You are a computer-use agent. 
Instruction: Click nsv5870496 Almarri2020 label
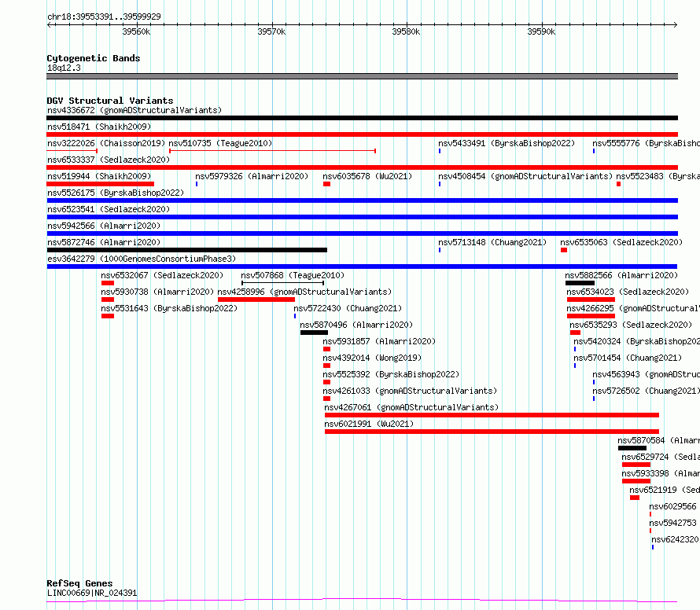pyautogui.click(x=356, y=325)
